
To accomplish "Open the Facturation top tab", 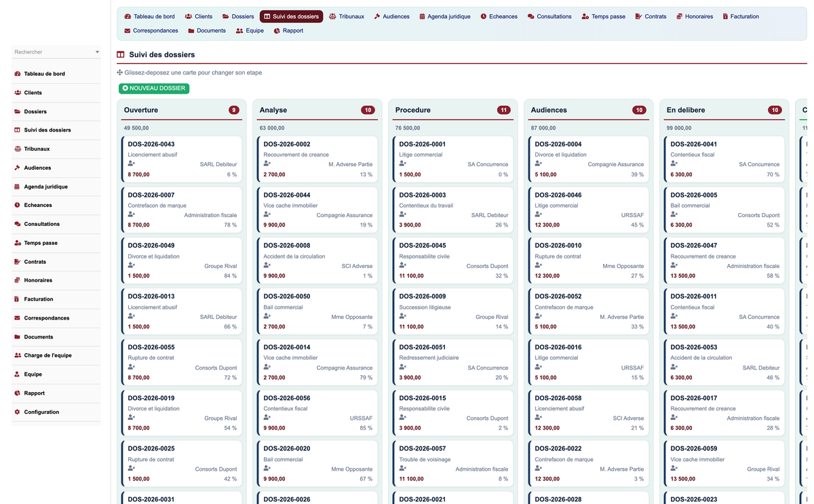I will pos(741,16).
